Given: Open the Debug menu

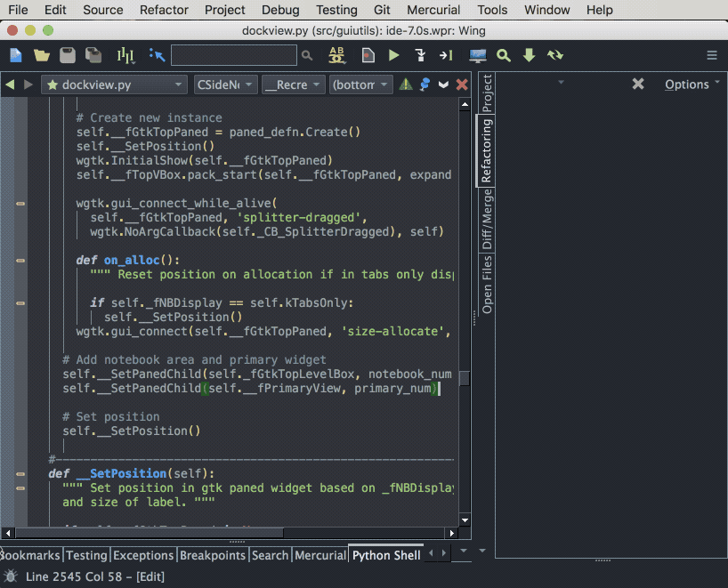Looking at the screenshot, I should (280, 10).
